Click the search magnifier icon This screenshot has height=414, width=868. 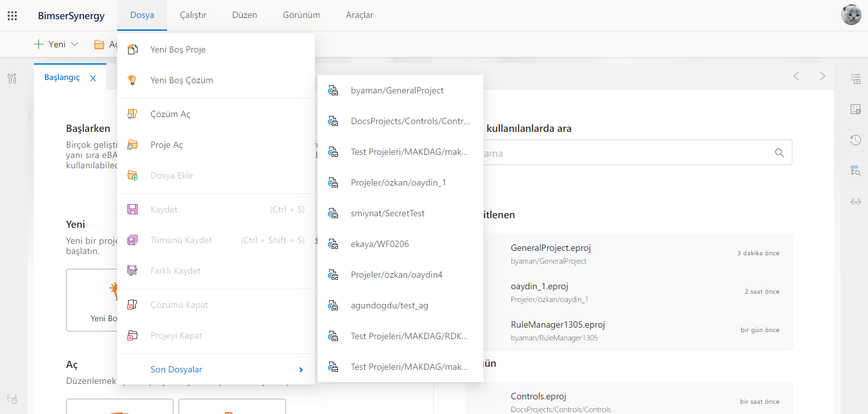[779, 153]
